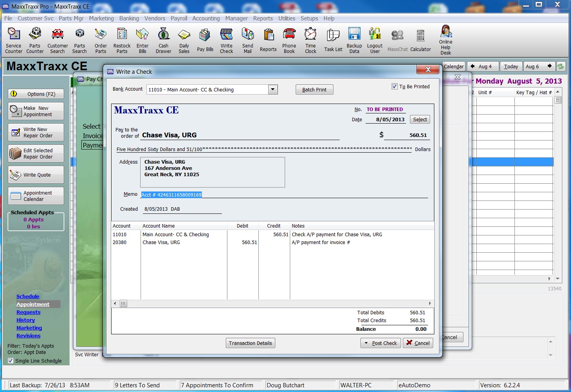Open the Vendors menu
571x392 pixels.
155,18
